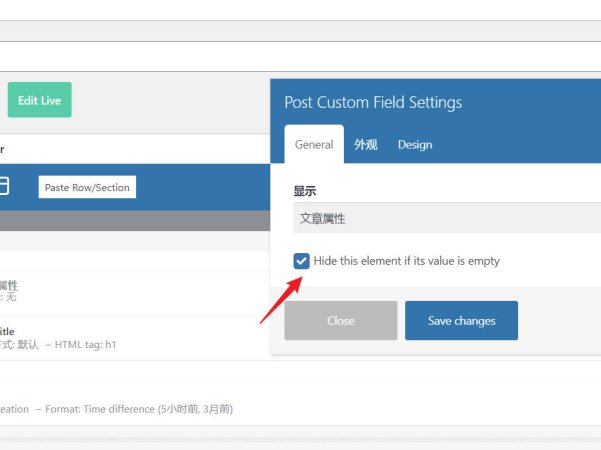The width and height of the screenshot is (601, 450).
Task: Open the 显示 dropdown showing 文章属性
Action: (x=447, y=218)
